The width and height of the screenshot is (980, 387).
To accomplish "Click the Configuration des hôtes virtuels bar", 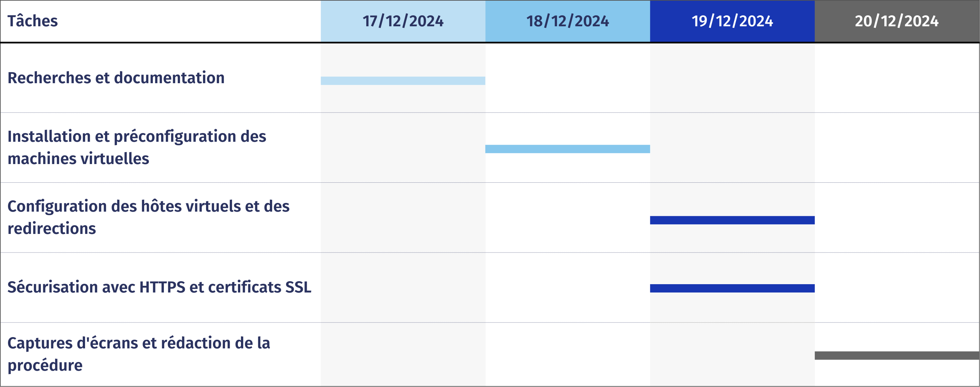I will [x=732, y=220].
